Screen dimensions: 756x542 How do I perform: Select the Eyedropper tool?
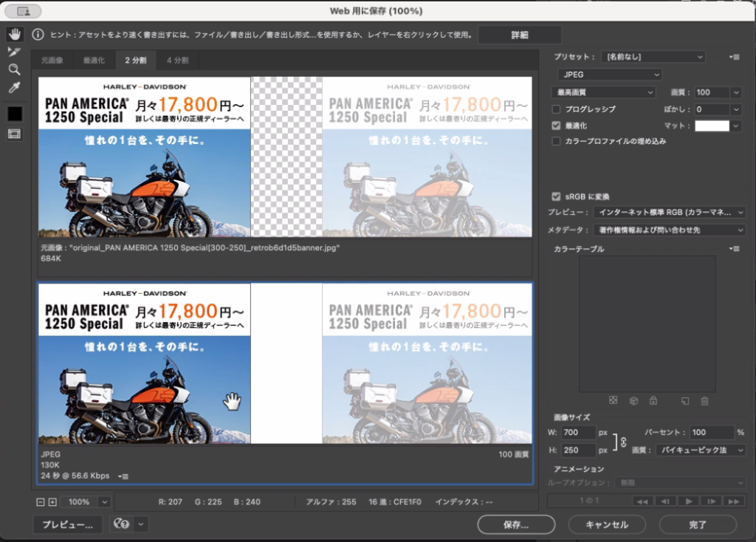coord(15,88)
